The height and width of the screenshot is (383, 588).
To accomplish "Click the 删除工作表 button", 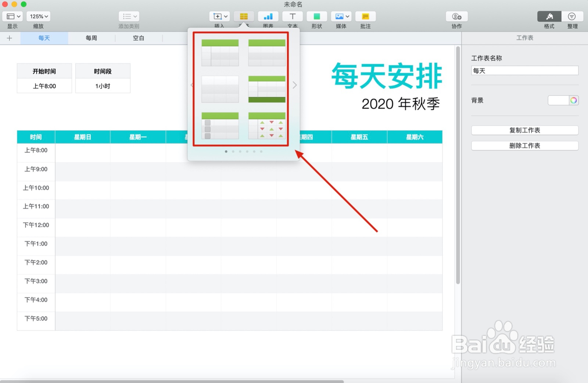I will [524, 145].
